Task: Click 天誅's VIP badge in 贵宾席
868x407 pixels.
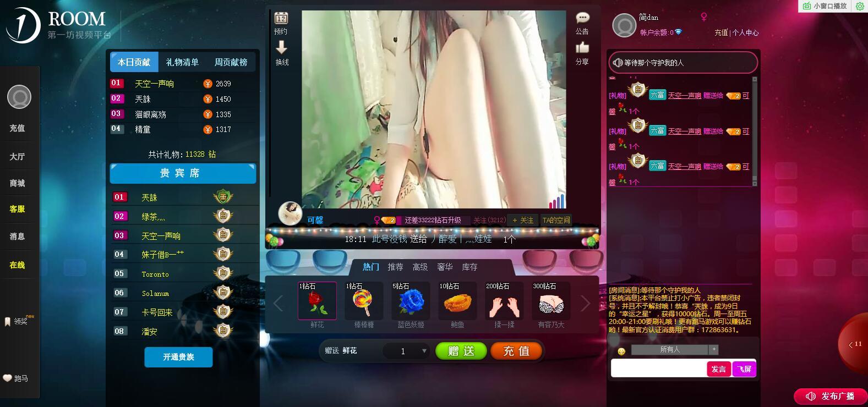Action: [223, 196]
